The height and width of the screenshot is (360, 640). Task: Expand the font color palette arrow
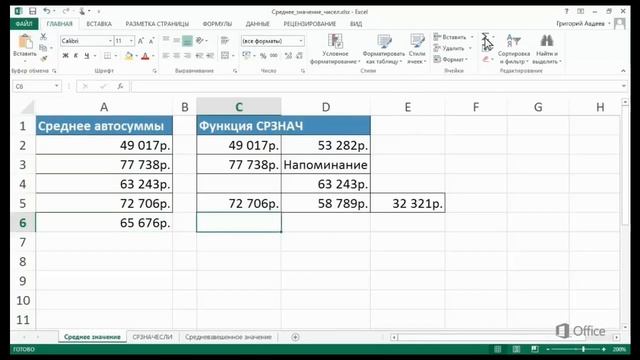[x=153, y=56]
